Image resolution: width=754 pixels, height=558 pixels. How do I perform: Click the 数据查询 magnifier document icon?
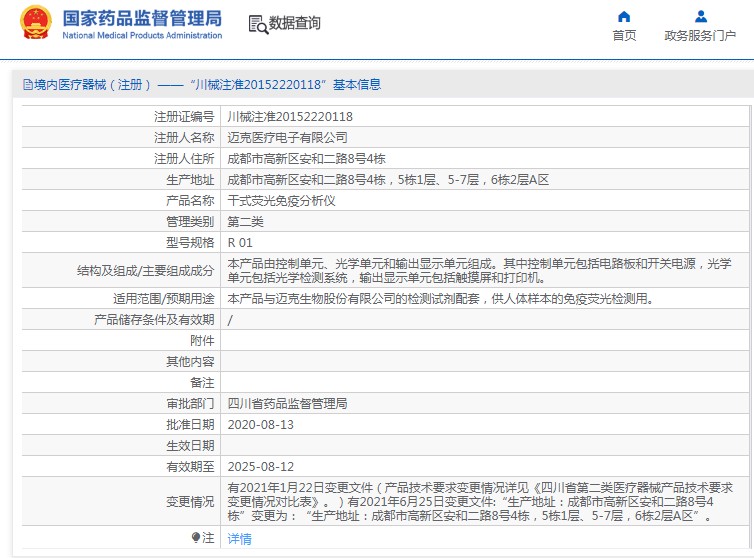[x=257, y=24]
